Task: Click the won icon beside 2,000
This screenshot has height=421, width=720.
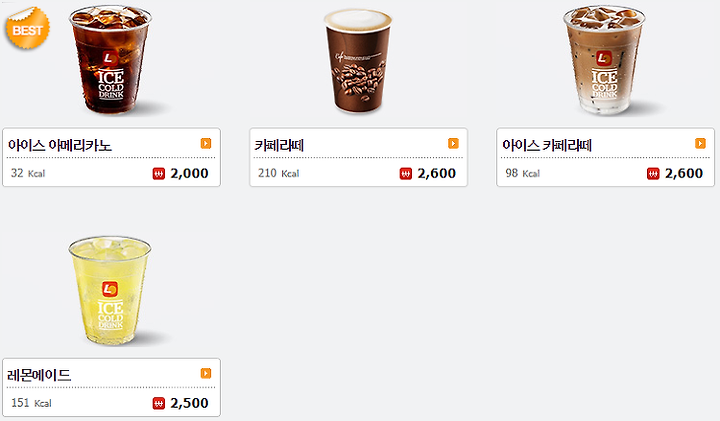Action: 158,174
